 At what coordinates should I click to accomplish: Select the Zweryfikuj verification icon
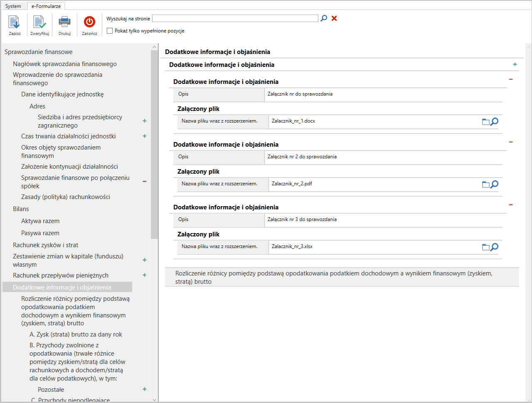39,22
